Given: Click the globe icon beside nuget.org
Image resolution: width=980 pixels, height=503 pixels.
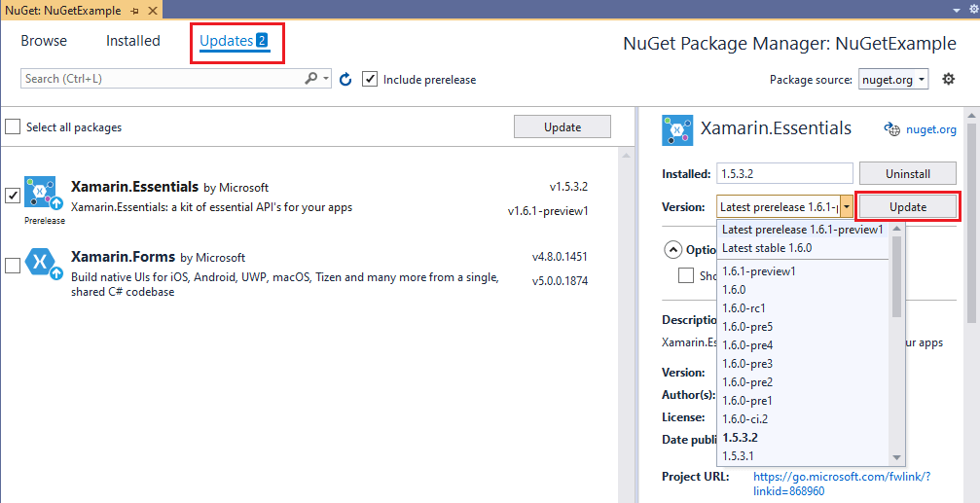Looking at the screenshot, I should (891, 129).
